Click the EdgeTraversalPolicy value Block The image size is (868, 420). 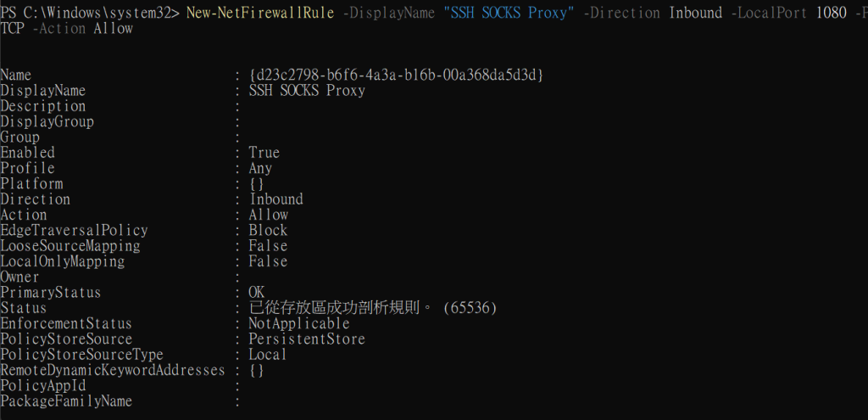(268, 230)
